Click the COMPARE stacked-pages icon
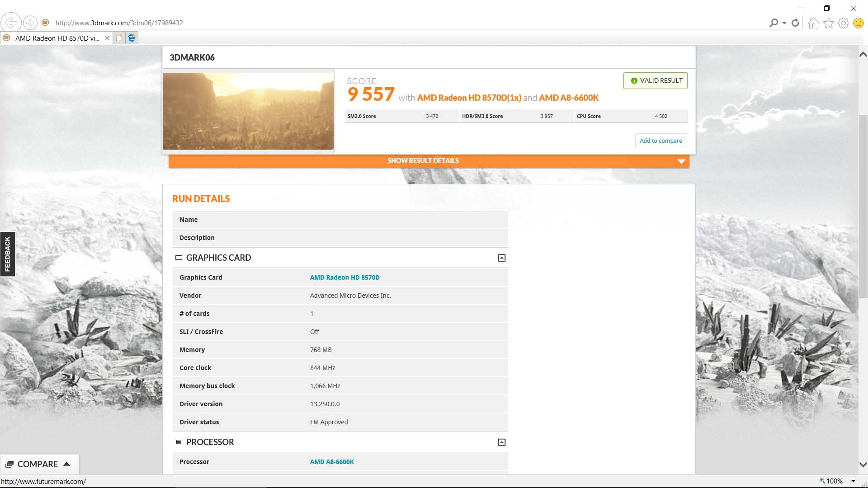868x488 pixels. (x=9, y=464)
